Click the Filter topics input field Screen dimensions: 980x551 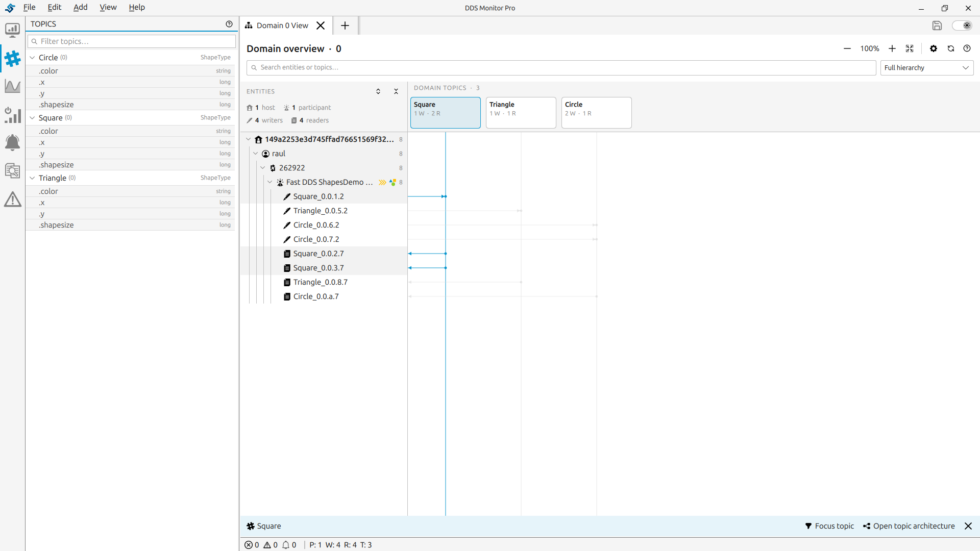(132, 41)
